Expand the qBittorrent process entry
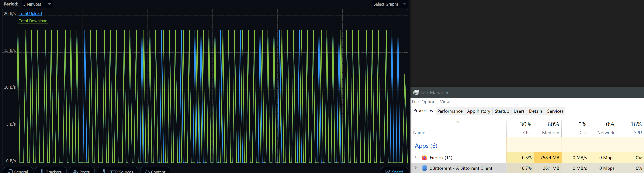The width and height of the screenshot is (644, 173). pos(416,168)
